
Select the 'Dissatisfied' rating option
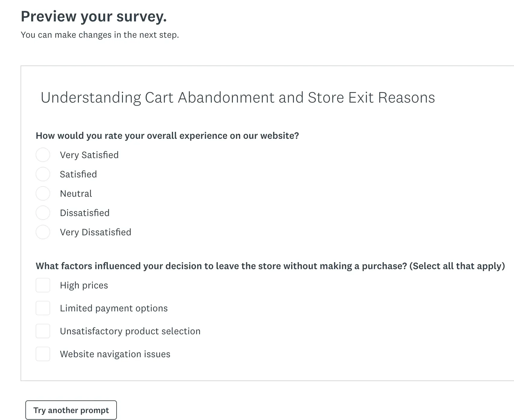[x=43, y=213]
